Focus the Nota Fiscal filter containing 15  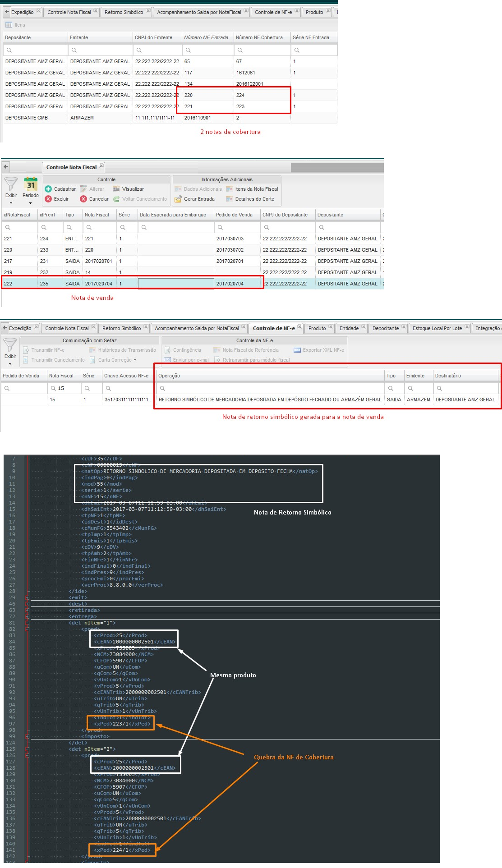[x=64, y=388]
